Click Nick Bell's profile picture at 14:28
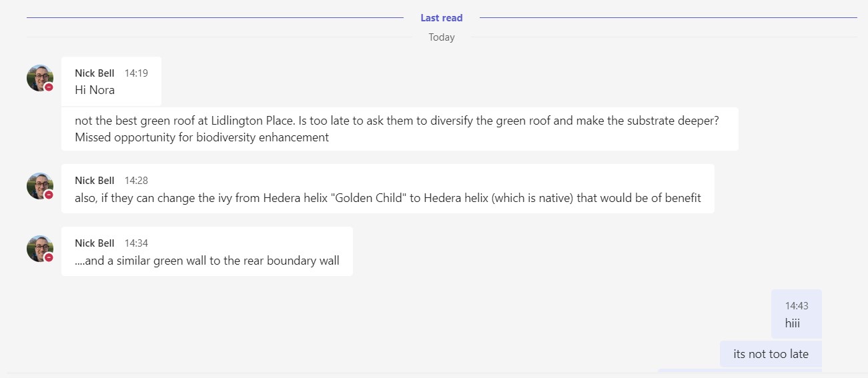868x378 pixels. (x=40, y=186)
